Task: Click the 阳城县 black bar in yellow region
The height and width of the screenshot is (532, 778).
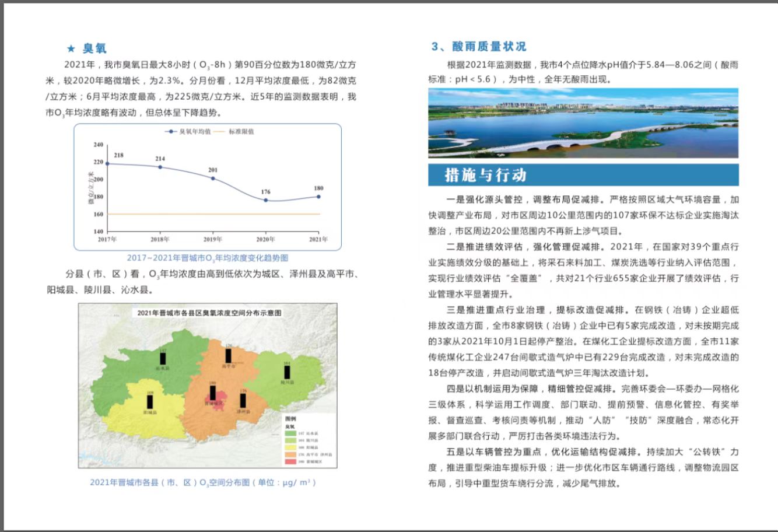Action: (150, 401)
